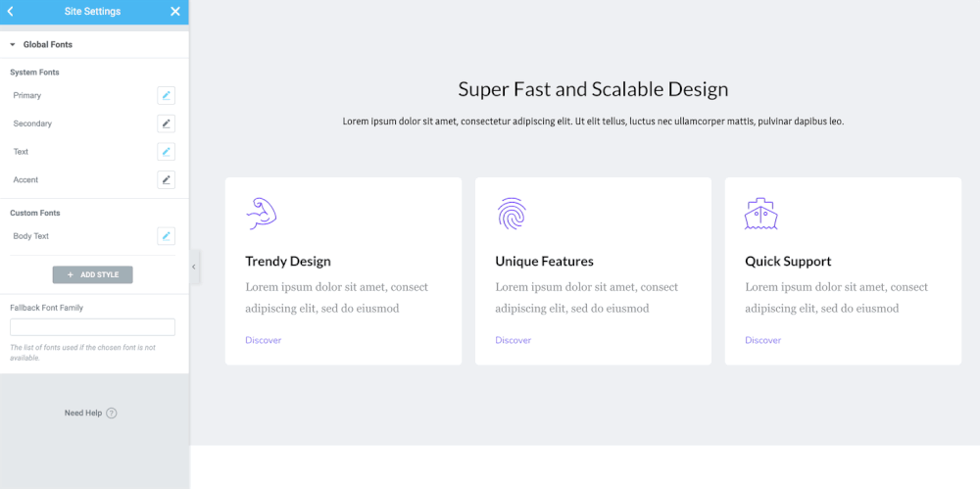Open the Text font edit pencil
The height and width of the screenshot is (489, 980).
[x=167, y=152]
